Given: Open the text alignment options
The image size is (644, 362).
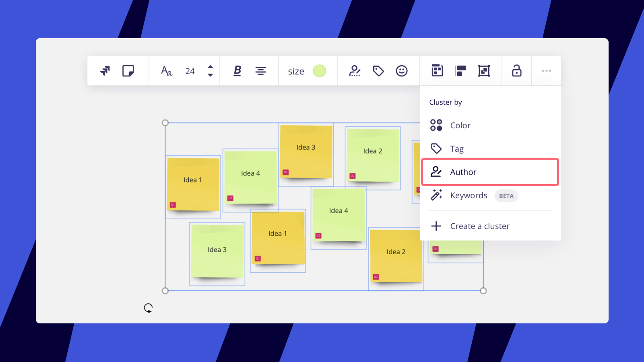Looking at the screenshot, I should [260, 71].
